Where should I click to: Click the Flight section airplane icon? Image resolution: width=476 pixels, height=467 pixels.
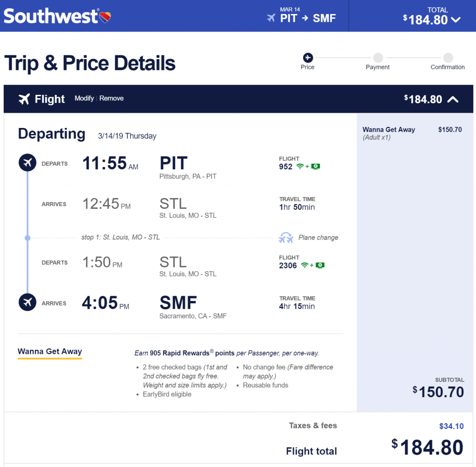click(24, 99)
